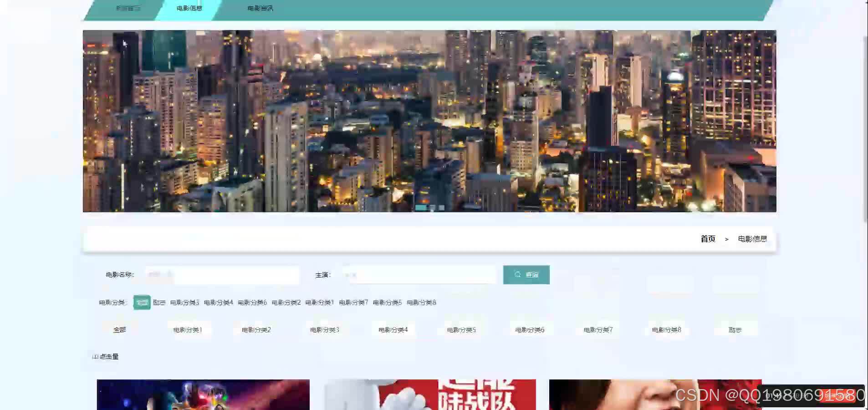Click the 电影分类6 button in category button bar
The height and width of the screenshot is (410, 868).
click(x=530, y=329)
